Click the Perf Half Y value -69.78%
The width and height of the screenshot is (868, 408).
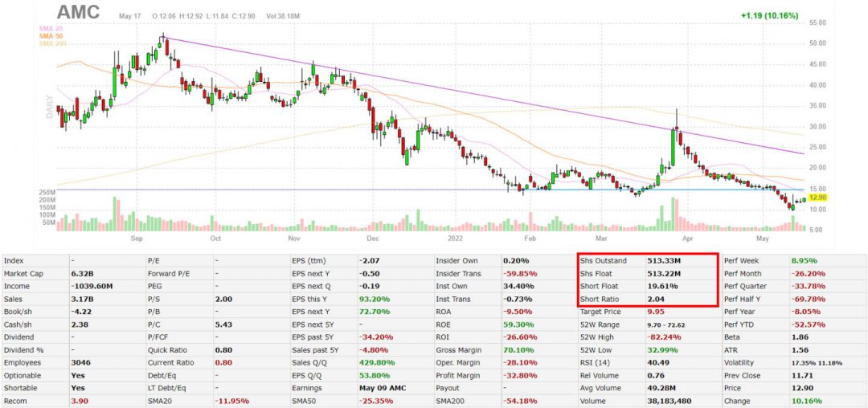(807, 299)
